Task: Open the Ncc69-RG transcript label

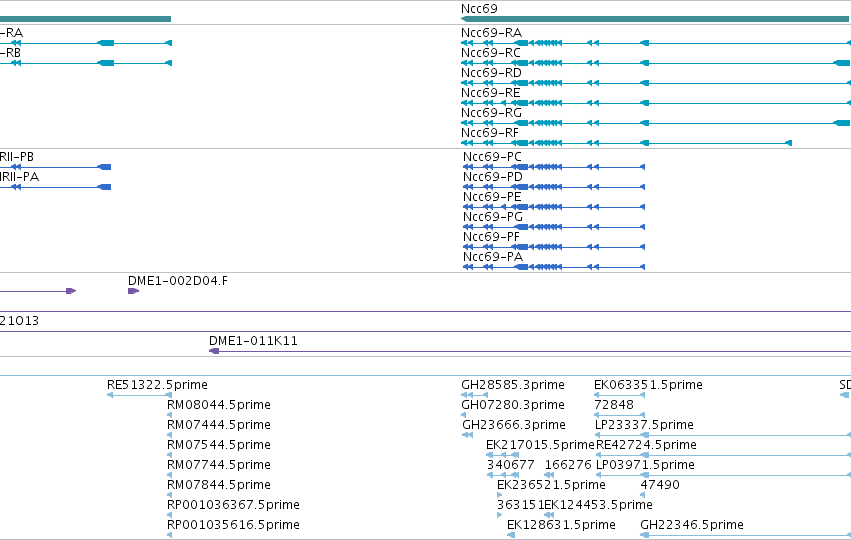Action: (491, 113)
